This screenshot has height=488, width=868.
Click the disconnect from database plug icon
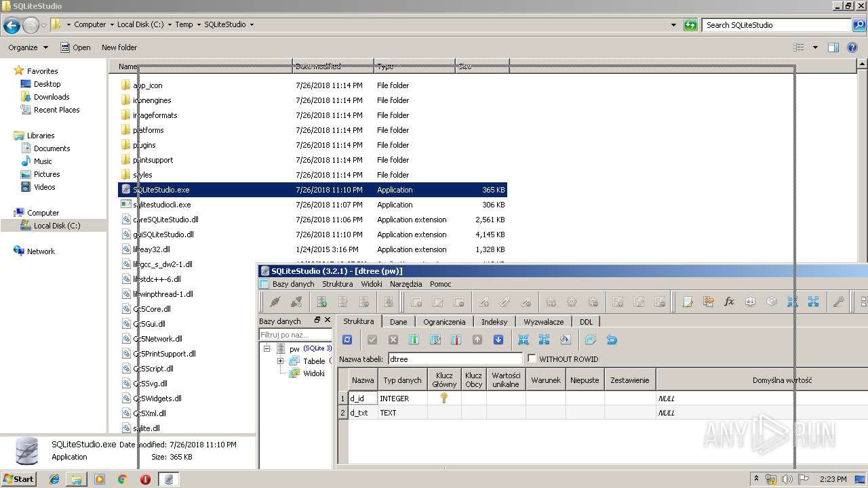pos(296,302)
